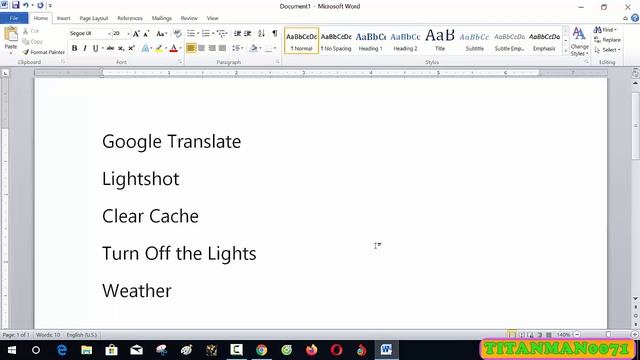Open line and paragraph spacing options
Screen dimensions: 640x360
click(x=238, y=48)
